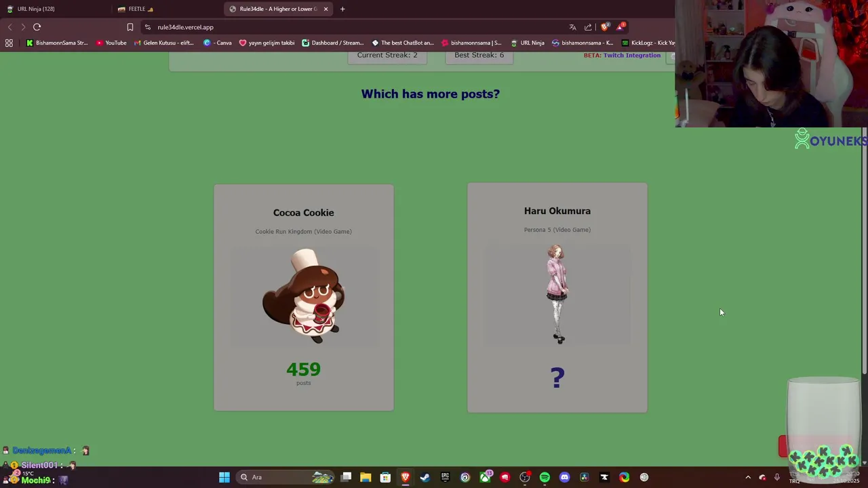The image size is (868, 488).
Task: Open Task View from the taskbar
Action: click(346, 477)
